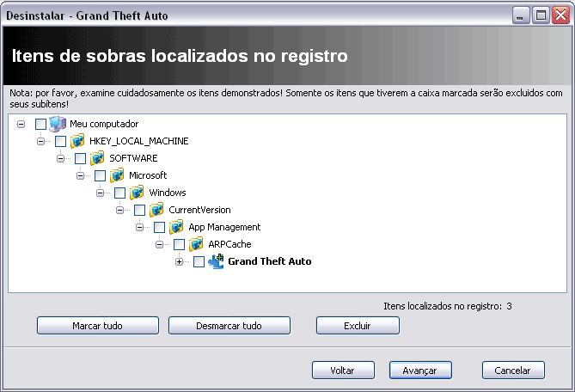Select the Windows tree label

[x=168, y=193]
